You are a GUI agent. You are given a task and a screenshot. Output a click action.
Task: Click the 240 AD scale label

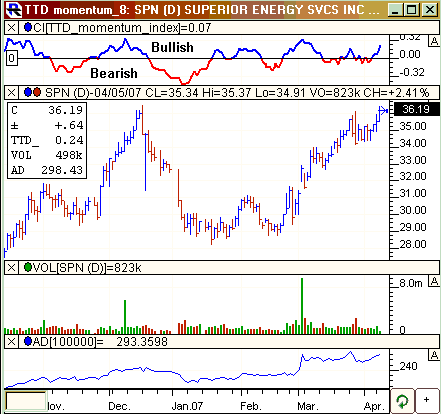click(x=408, y=366)
